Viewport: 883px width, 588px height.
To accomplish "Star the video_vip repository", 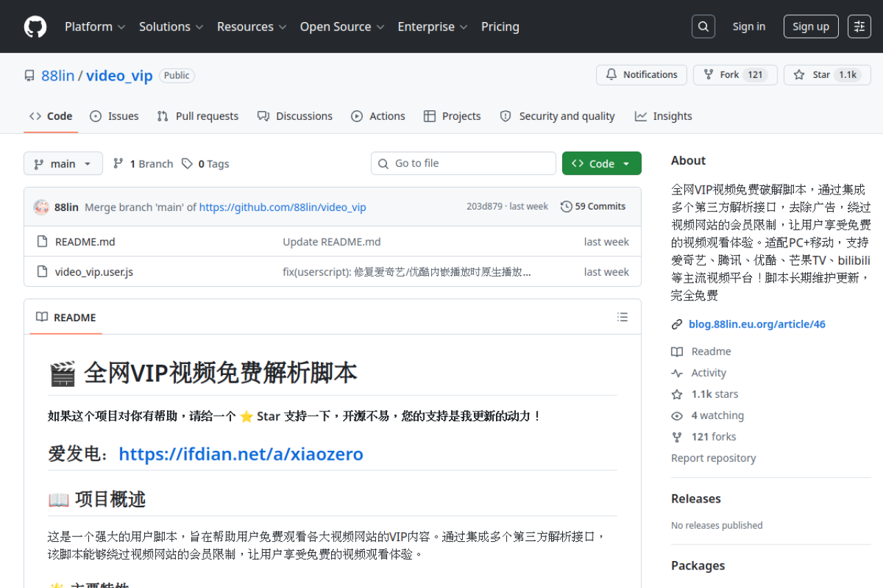I will tap(826, 74).
